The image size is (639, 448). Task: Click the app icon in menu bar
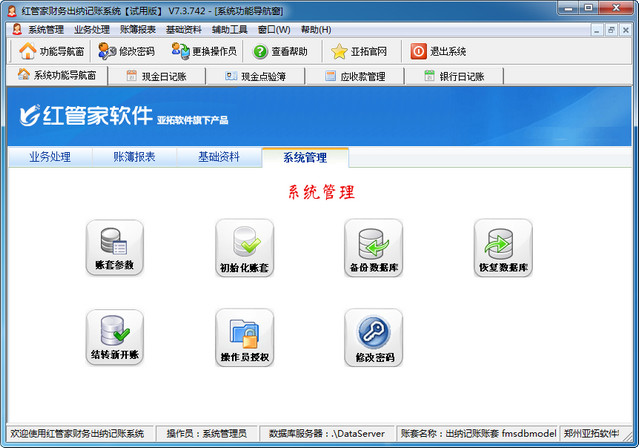tap(17, 29)
